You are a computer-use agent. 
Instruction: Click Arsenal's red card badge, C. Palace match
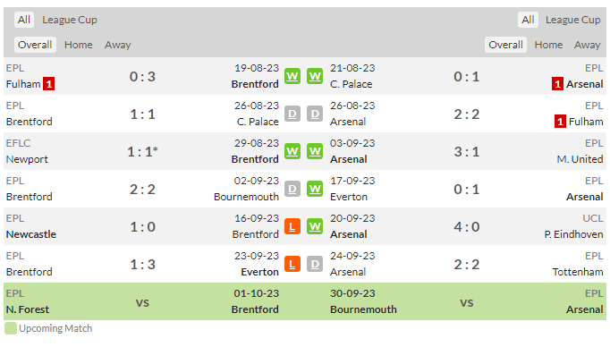pyautogui.click(x=557, y=84)
